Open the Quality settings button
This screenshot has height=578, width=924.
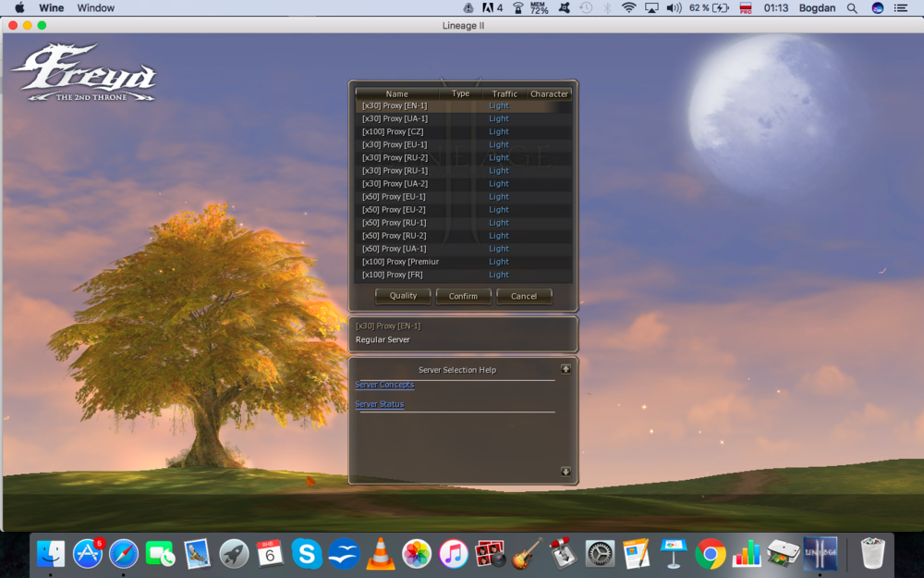pyautogui.click(x=403, y=296)
